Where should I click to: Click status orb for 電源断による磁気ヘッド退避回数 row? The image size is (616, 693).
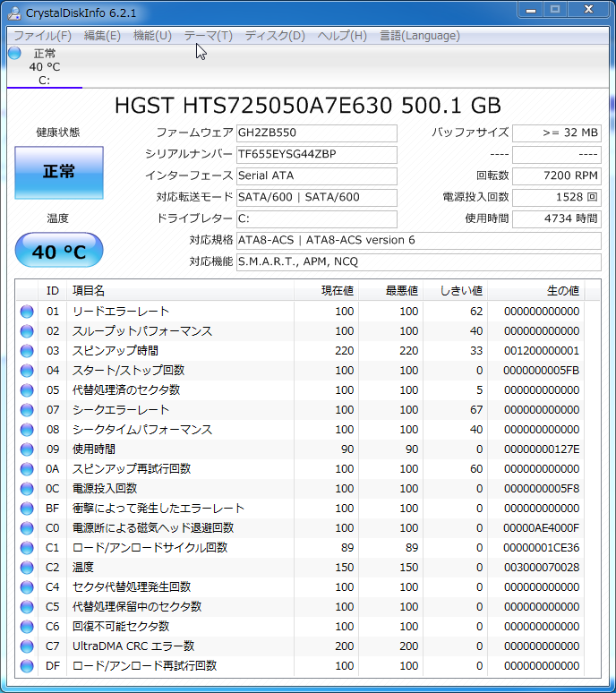click(27, 527)
